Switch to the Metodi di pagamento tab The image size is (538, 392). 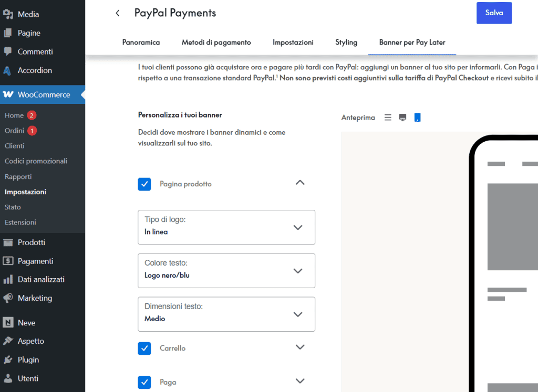[x=216, y=43]
